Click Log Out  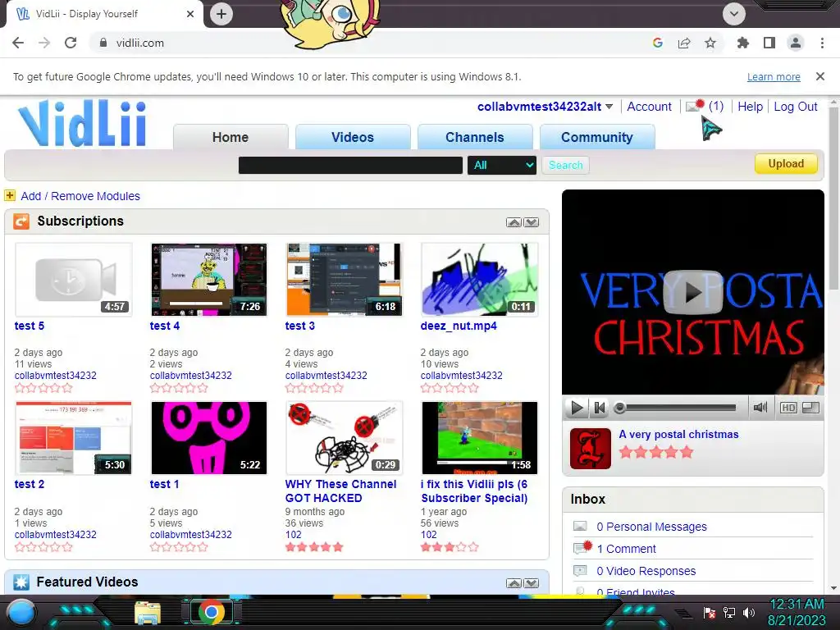pos(796,107)
